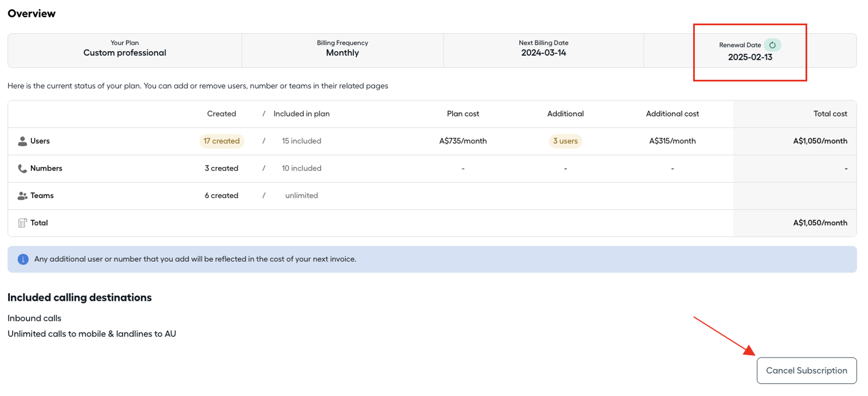Click the Total invoice icon
The height and width of the screenshot is (396, 868).
tap(22, 223)
